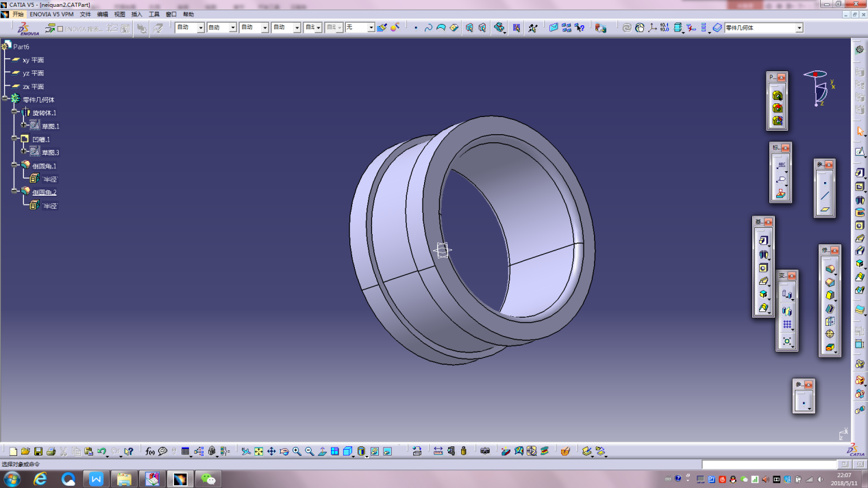Open the formula f(x) tool

tap(150, 452)
